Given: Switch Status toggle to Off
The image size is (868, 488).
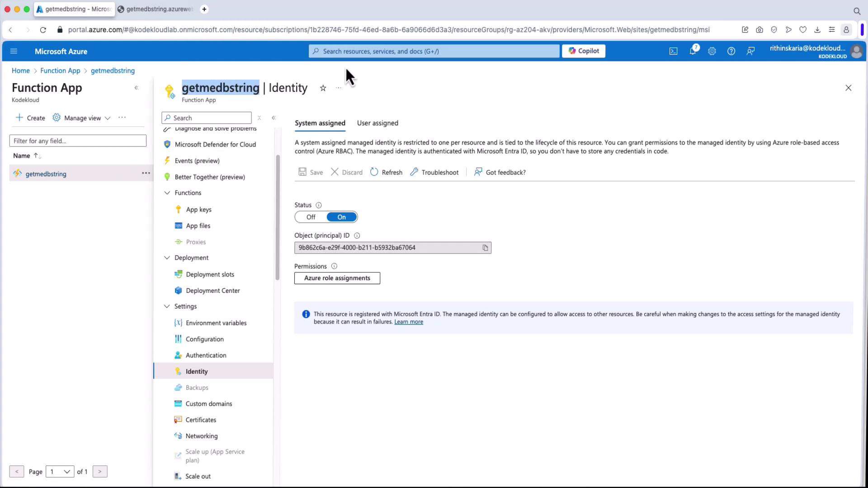Looking at the screenshot, I should [x=311, y=217].
